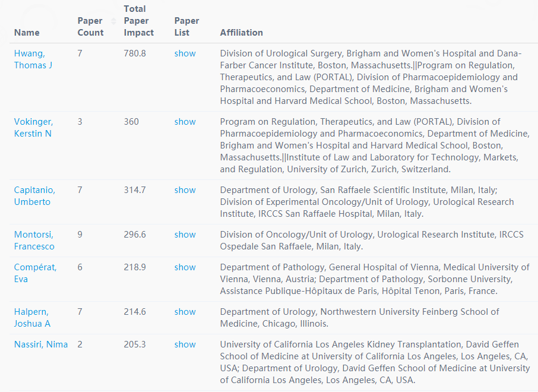Viewport: 538px width, 392px height.
Task: Open author link Hwang, Thomas J
Action: [33, 59]
